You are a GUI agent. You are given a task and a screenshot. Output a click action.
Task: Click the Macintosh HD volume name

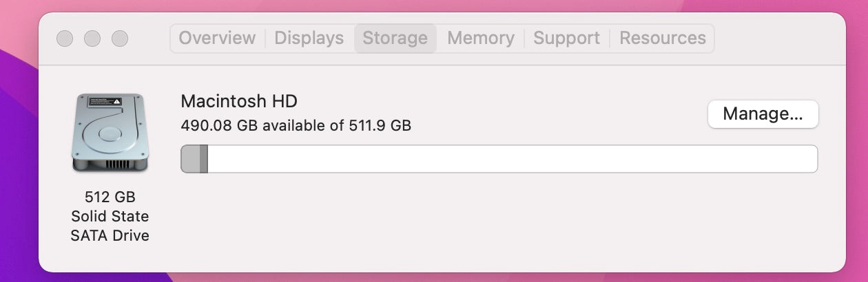238,101
